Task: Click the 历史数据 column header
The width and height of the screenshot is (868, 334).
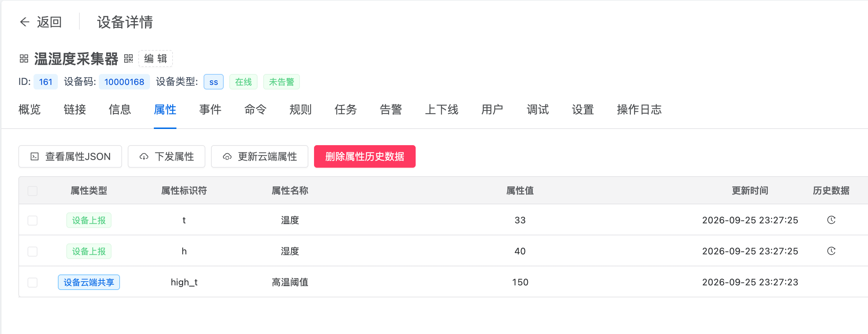Action: (831, 191)
